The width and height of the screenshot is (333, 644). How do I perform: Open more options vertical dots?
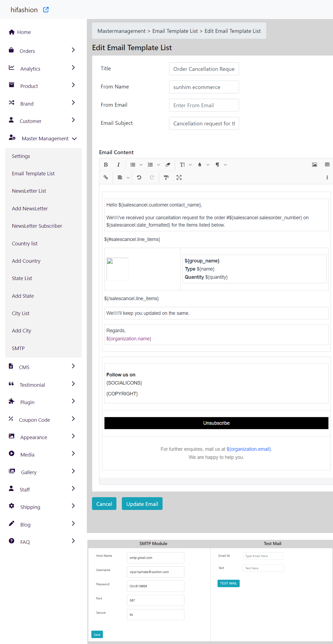click(327, 177)
